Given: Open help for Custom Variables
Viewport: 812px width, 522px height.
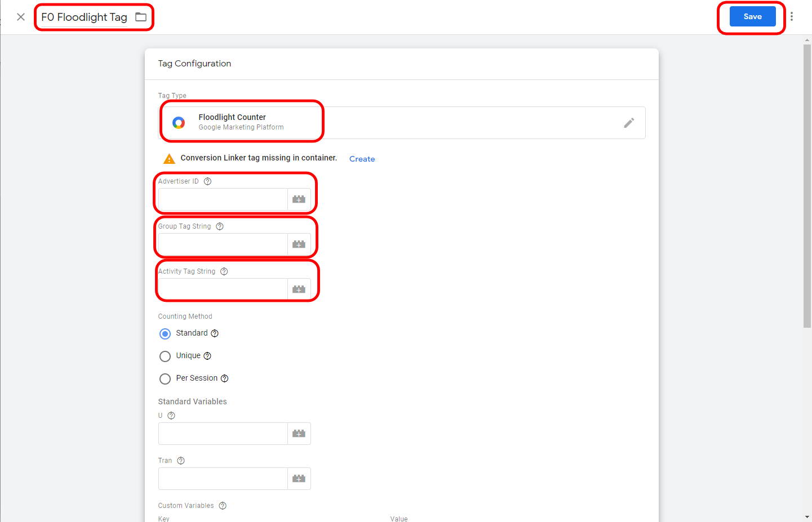Looking at the screenshot, I should coord(223,506).
